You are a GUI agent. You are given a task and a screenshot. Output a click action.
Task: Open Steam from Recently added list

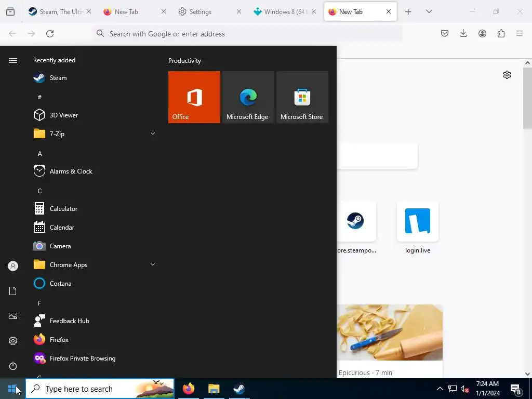tap(95, 78)
